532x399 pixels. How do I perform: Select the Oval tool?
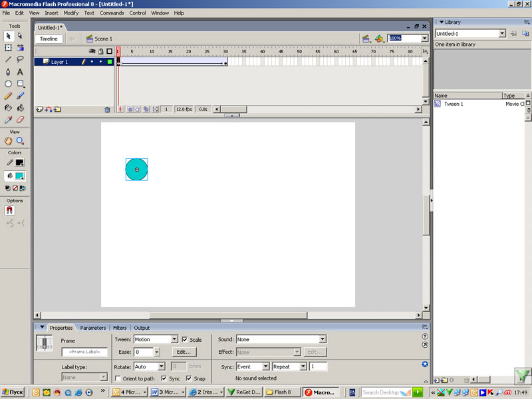pos(9,84)
